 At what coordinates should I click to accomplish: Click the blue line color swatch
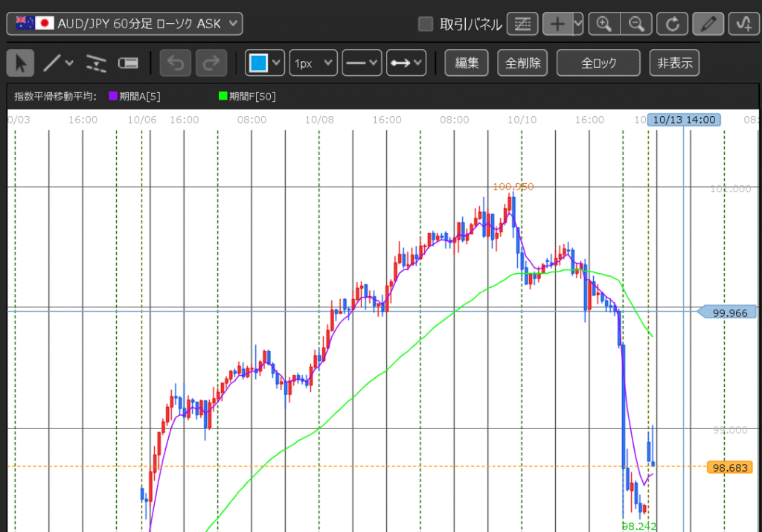[x=257, y=63]
